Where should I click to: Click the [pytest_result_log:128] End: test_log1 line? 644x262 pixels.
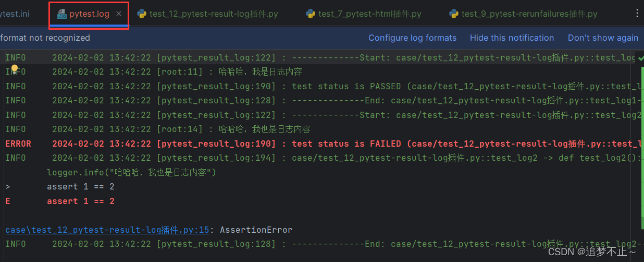click(322, 101)
